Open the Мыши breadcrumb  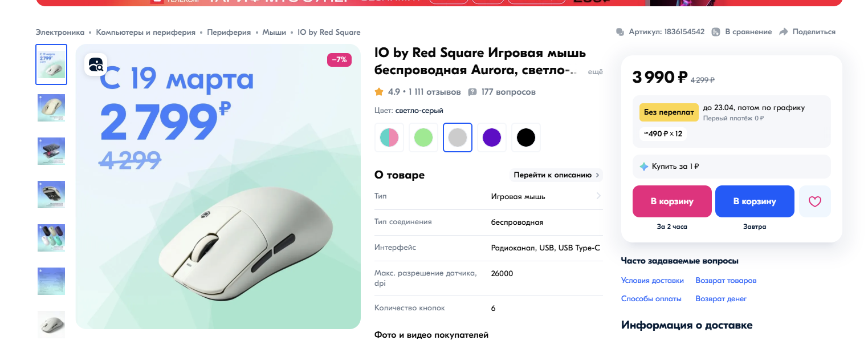[274, 33]
